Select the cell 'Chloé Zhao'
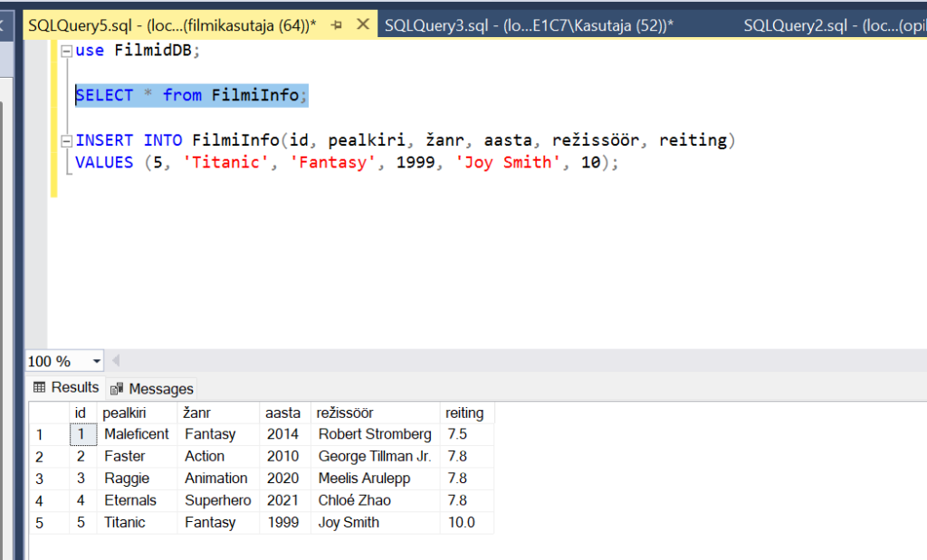The width and height of the screenshot is (927, 560). pos(376,500)
